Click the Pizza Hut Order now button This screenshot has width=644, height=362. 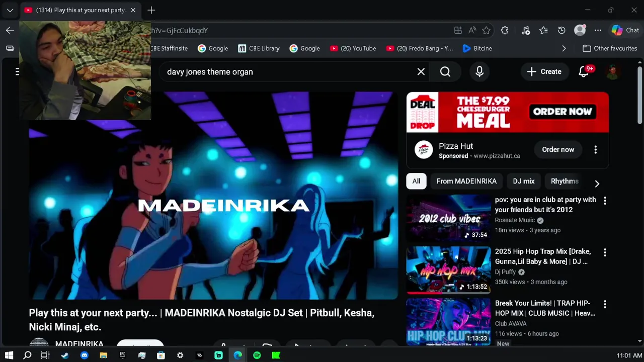(x=558, y=149)
